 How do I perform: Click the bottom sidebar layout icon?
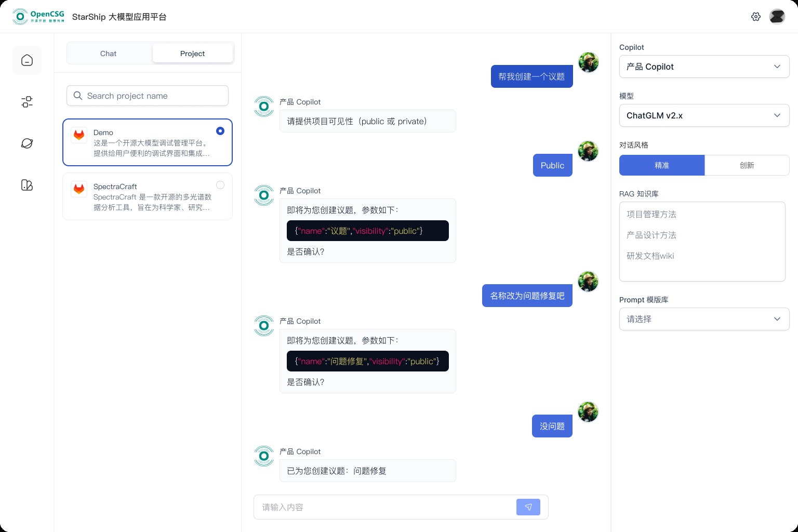coord(27,185)
